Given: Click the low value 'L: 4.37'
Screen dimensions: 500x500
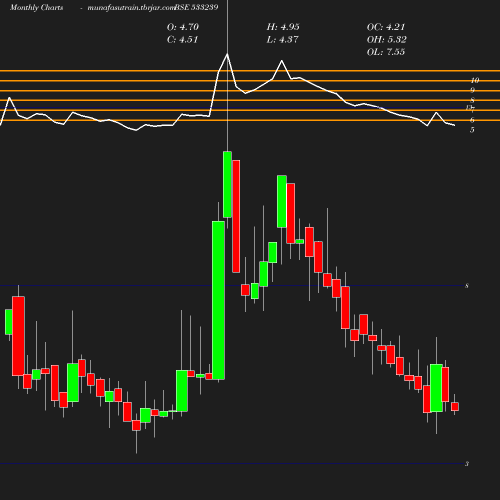Looking at the screenshot, I should click(282, 40).
